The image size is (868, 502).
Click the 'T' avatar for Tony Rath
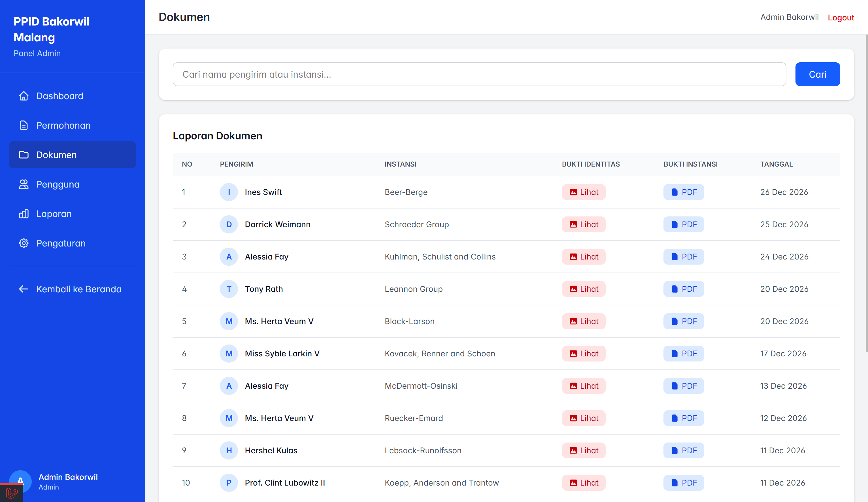229,289
